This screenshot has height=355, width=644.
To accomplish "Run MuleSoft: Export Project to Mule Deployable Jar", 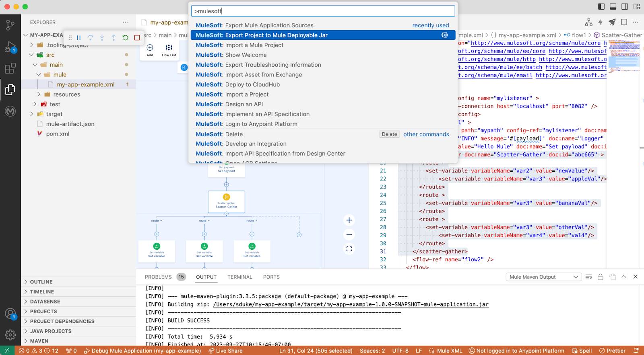I will 323,35.
